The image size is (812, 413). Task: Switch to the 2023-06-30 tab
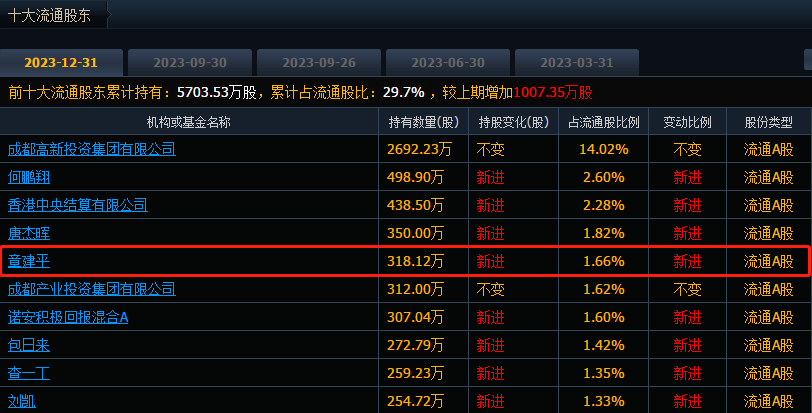coord(448,63)
